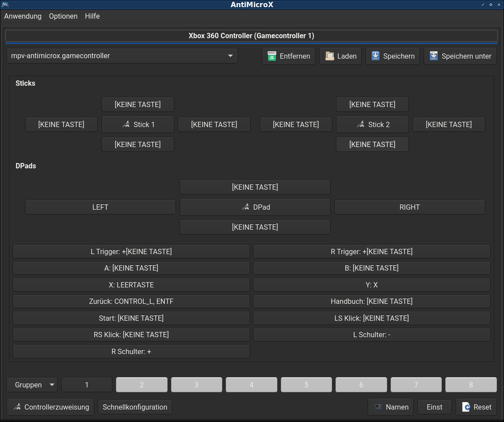Screen dimensions: 504x422
Task: Click the DPad joystick icon
Action: pyautogui.click(x=246, y=207)
